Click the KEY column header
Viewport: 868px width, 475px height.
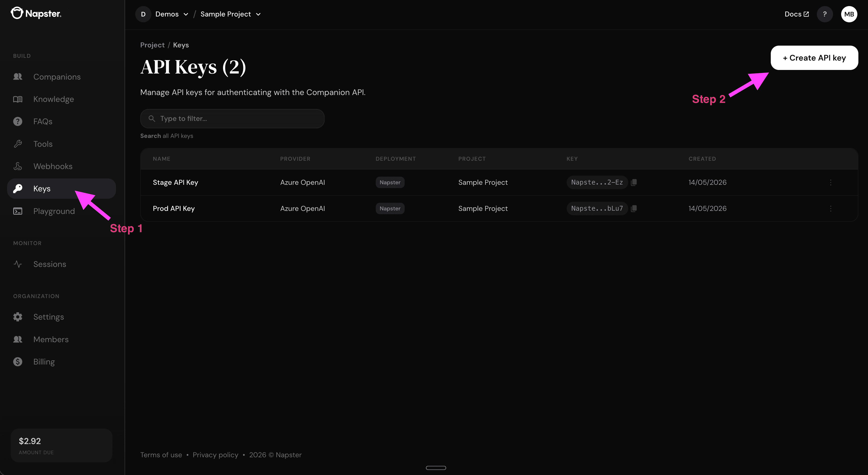click(572, 159)
